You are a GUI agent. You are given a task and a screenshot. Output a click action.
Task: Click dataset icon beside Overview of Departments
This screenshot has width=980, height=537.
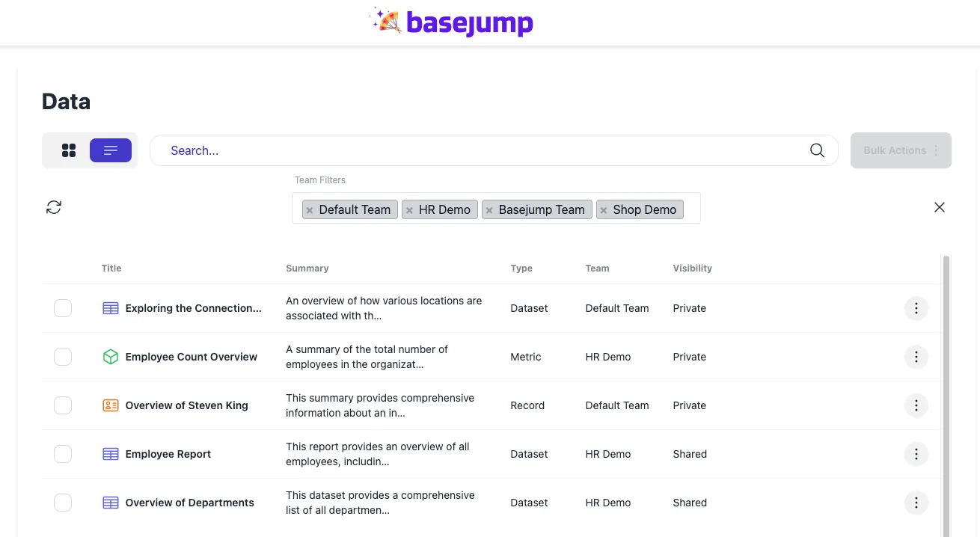[x=111, y=503]
